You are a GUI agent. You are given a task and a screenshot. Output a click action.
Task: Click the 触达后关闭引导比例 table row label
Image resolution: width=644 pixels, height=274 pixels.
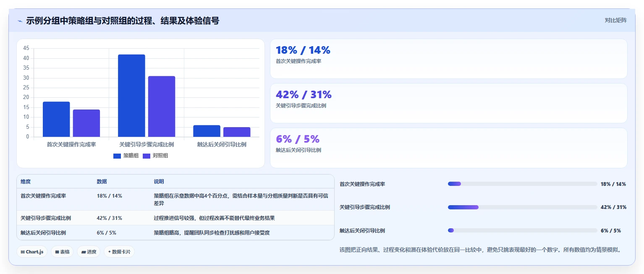[x=43, y=232]
